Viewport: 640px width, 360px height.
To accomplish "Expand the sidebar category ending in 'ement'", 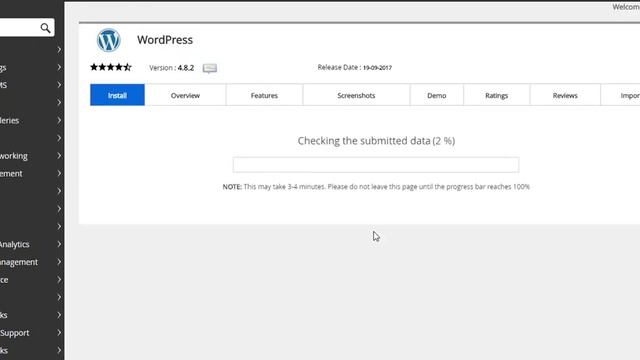I will pos(32,173).
